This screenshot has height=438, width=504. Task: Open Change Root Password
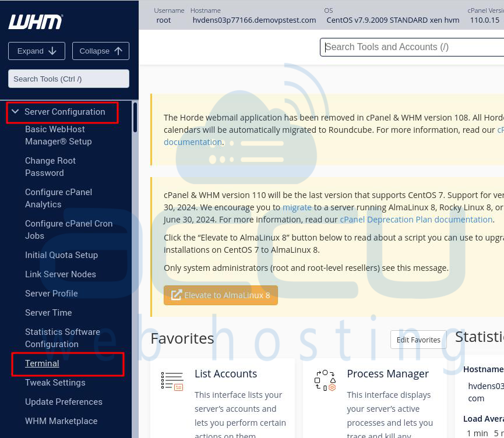51,167
